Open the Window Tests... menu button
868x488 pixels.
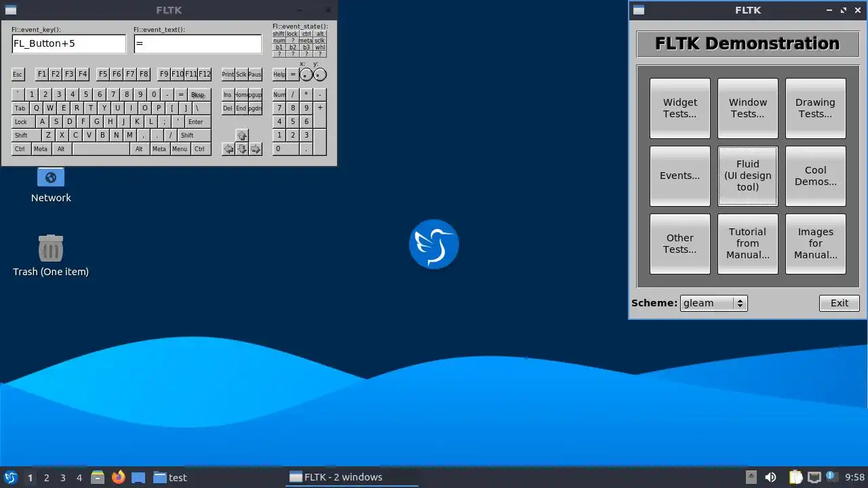748,108
